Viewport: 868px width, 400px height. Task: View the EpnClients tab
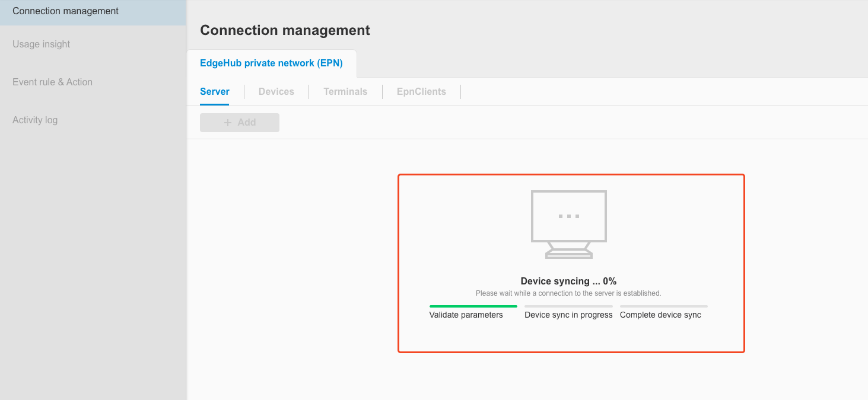(421, 91)
